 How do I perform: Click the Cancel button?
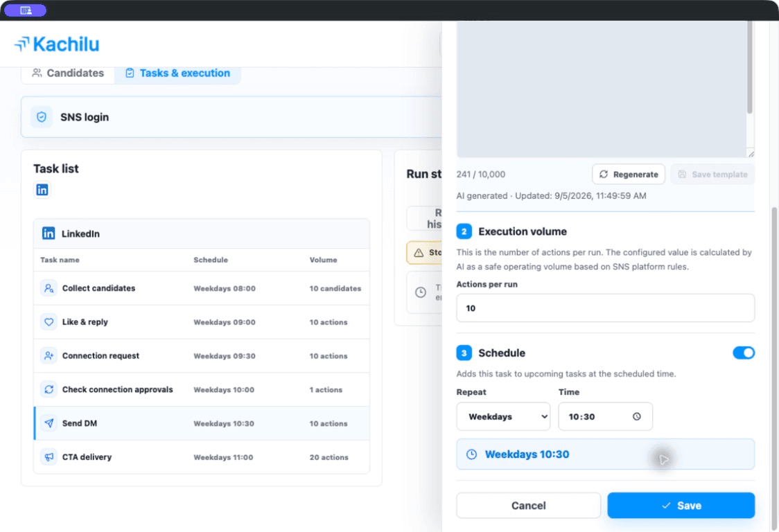point(528,505)
